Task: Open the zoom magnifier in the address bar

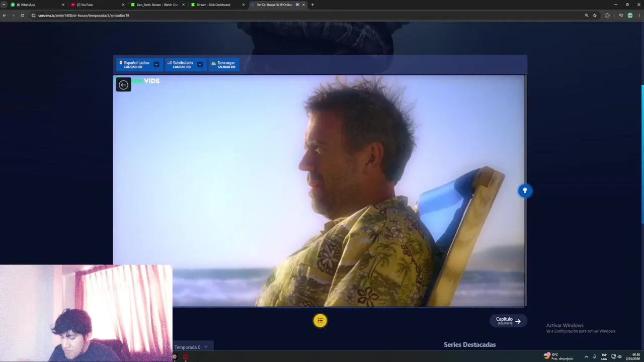Action: point(586,16)
